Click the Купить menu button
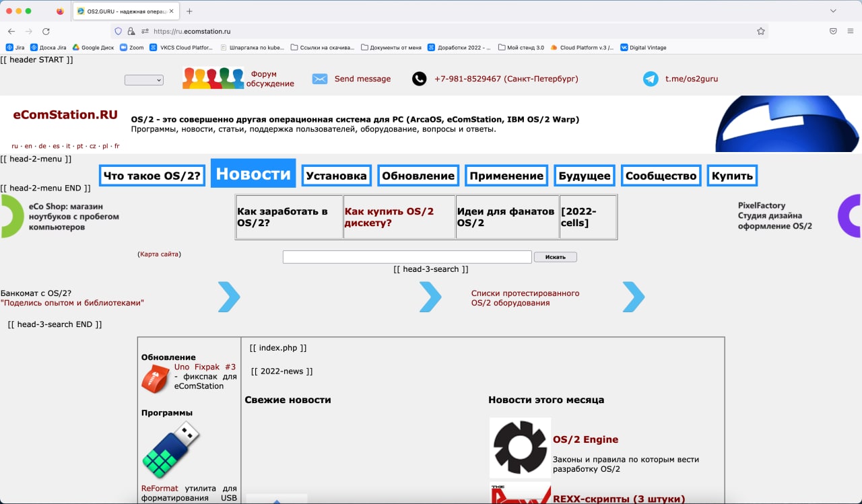Image resolution: width=862 pixels, height=504 pixels. pyautogui.click(x=731, y=176)
